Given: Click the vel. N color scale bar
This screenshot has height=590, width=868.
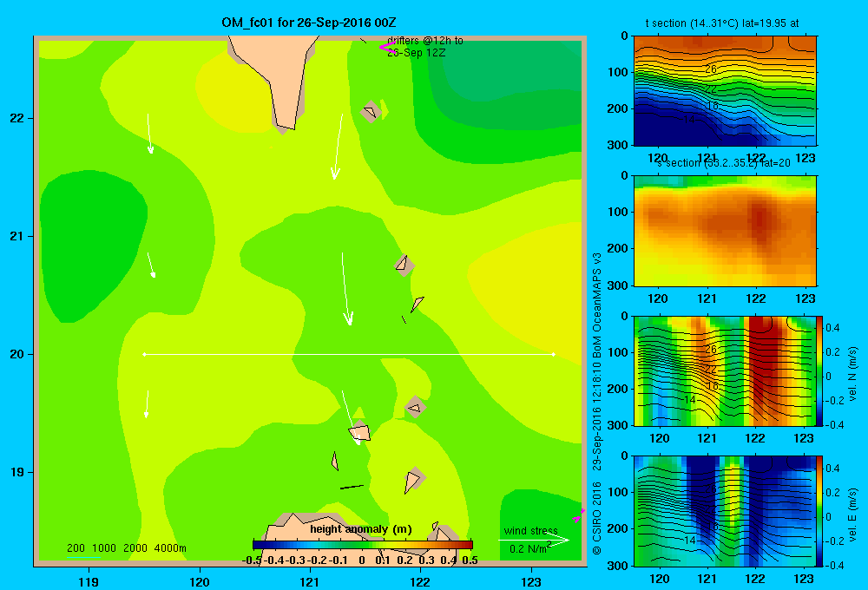Looking at the screenshot, I should pyautogui.click(x=820, y=370).
